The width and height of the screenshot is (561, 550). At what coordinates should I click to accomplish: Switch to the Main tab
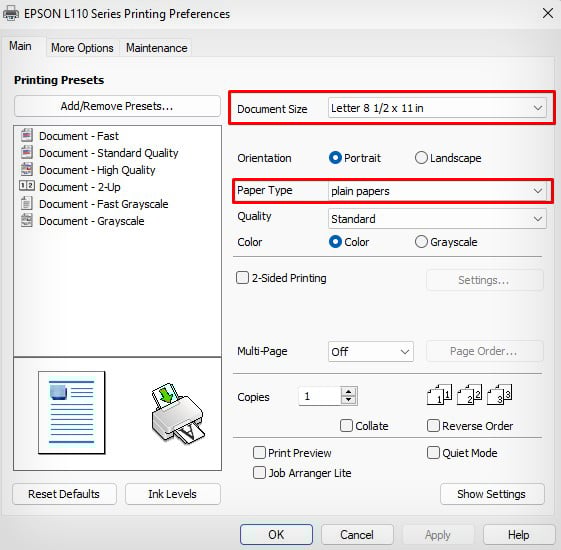click(x=20, y=46)
